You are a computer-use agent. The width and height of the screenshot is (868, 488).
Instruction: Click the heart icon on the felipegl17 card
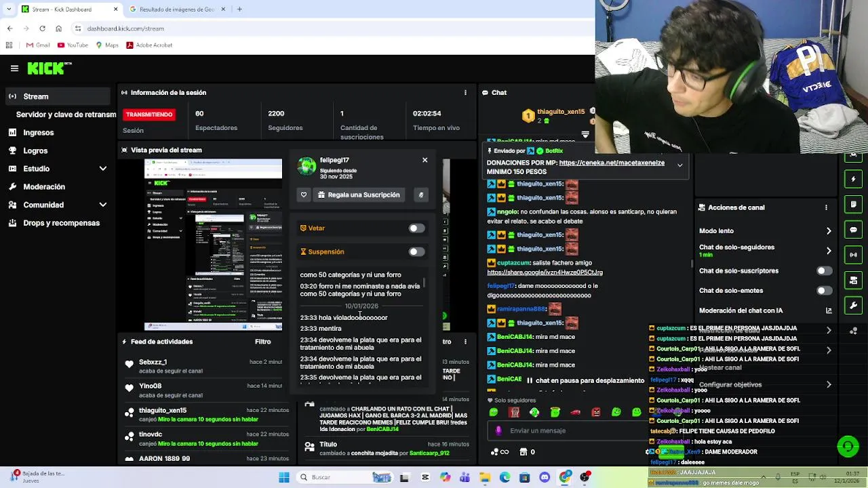304,195
